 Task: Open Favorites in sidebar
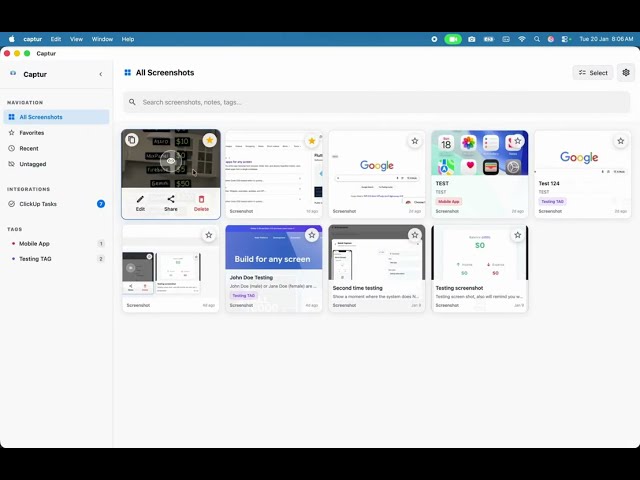click(x=56, y=133)
